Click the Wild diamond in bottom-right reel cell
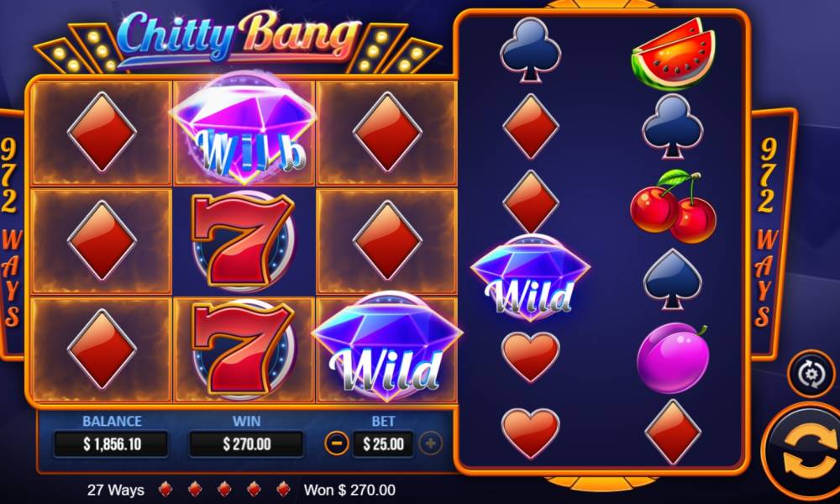The width and height of the screenshot is (840, 504). click(386, 347)
